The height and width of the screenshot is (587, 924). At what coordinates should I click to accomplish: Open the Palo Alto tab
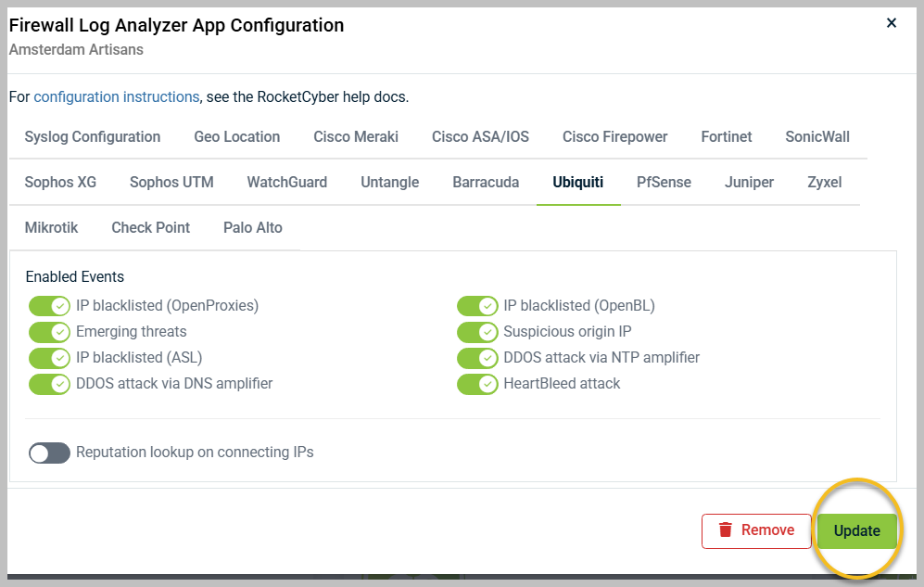pos(252,227)
